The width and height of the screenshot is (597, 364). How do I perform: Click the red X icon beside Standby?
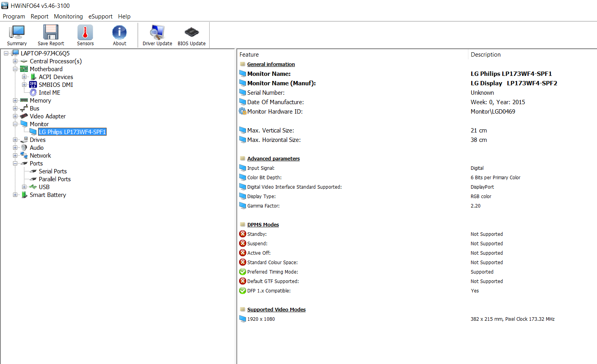coord(243,234)
